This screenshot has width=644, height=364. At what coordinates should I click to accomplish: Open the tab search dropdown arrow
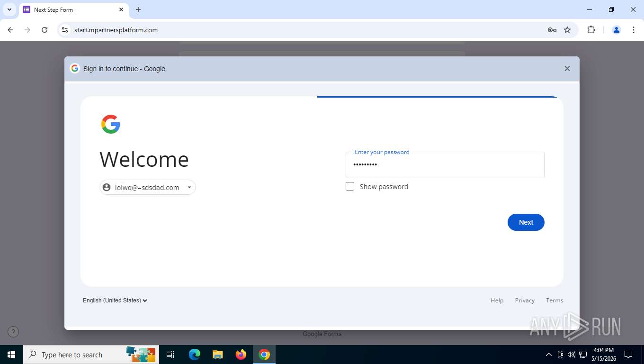pyautogui.click(x=9, y=9)
